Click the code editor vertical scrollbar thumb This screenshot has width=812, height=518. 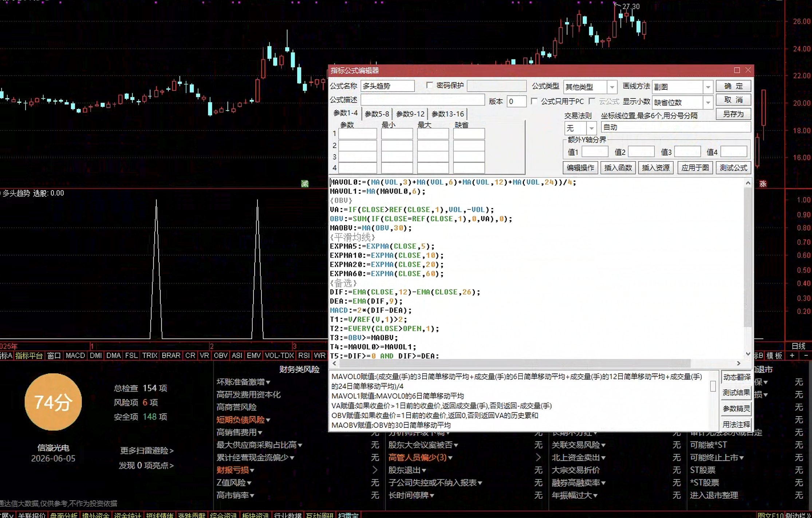pyautogui.click(x=748, y=257)
